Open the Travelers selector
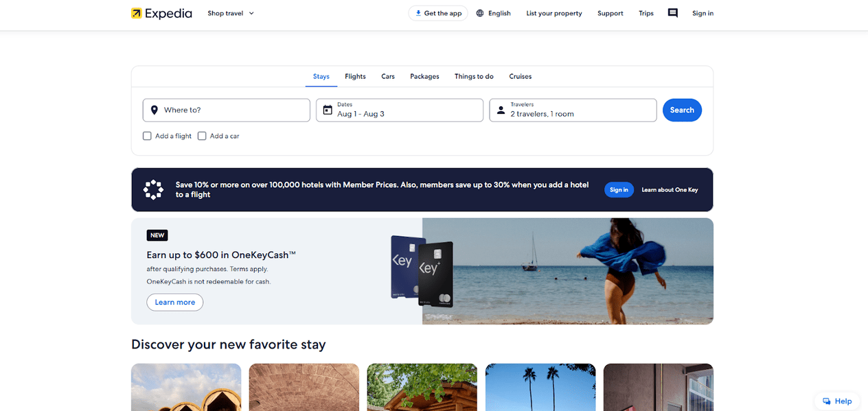Viewport: 868px width, 411px height. click(x=573, y=110)
